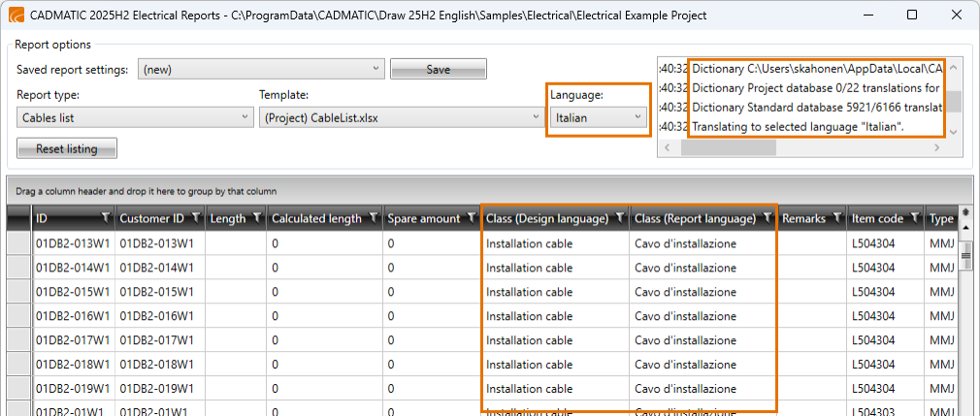Open filter for Customer ID column
This screenshot has height=416, width=980.
click(196, 218)
